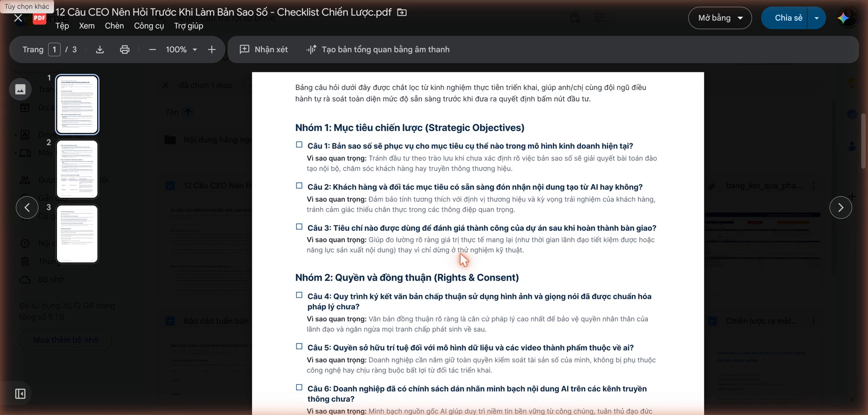Toggle the sidebar panel icon at bottom left

[x=20, y=394]
